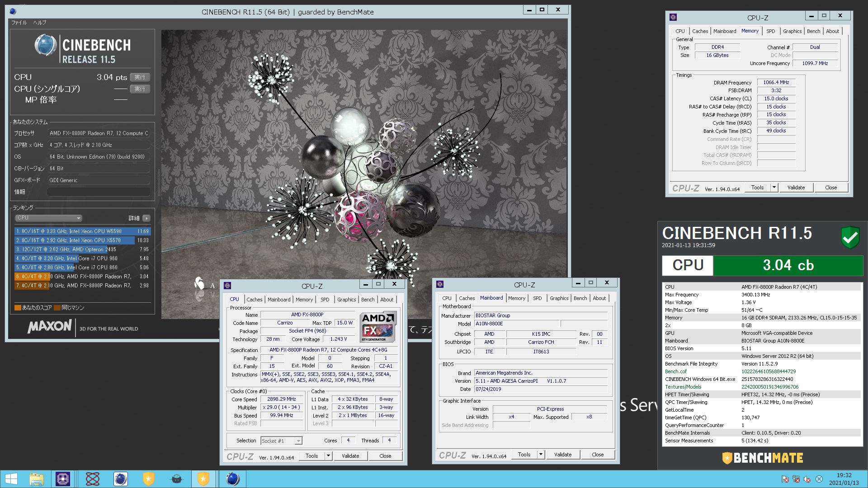This screenshot has width=868, height=488.
Task: Click the green 3.04 cb score bar
Action: [x=788, y=265]
